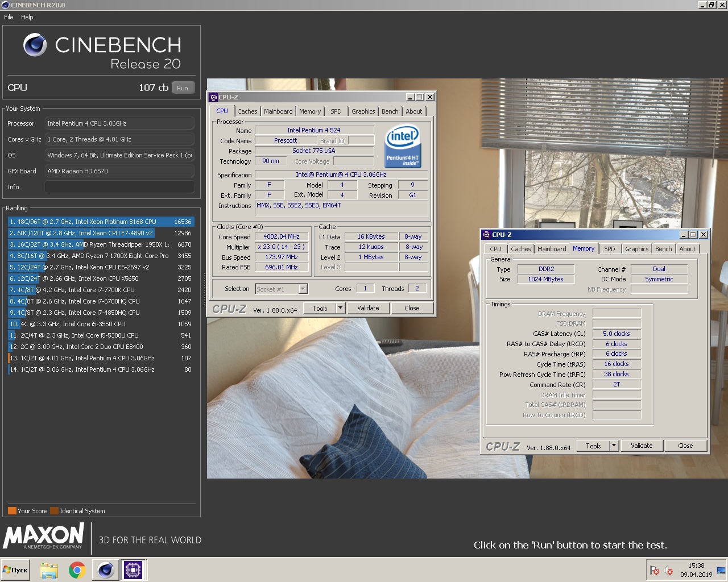
Task: Select ranking row Core i5-5300U CPU
Action: [x=101, y=335]
